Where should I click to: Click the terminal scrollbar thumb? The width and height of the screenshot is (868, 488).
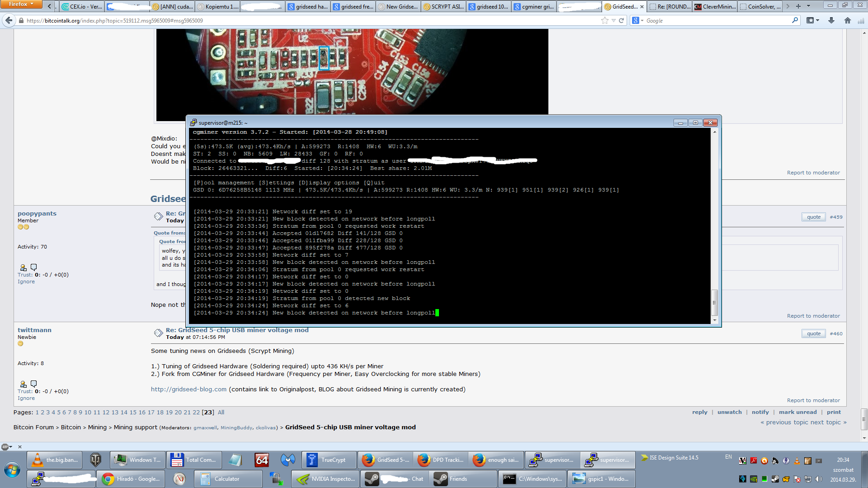tap(715, 302)
